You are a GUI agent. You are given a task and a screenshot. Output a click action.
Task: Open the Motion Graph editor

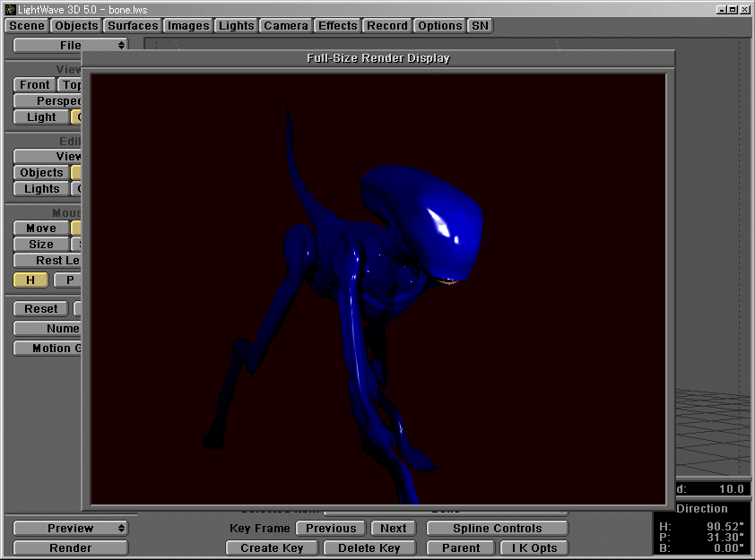[47, 349]
